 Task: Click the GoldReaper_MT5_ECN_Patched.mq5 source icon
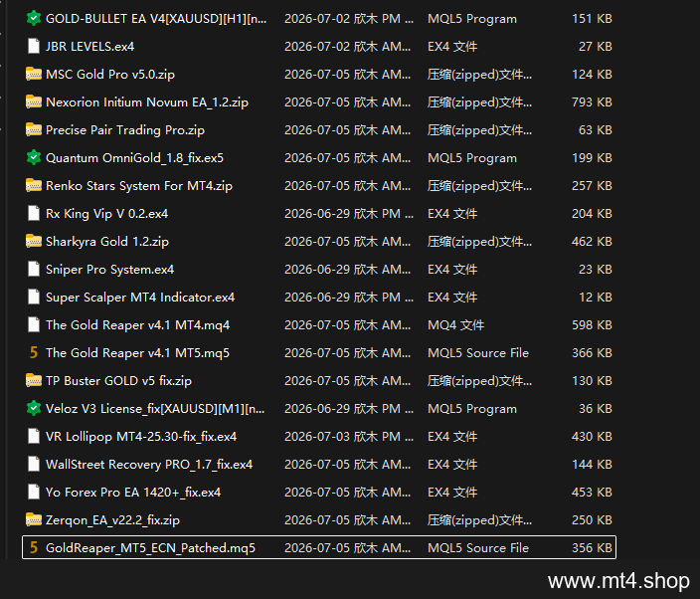click(x=34, y=547)
